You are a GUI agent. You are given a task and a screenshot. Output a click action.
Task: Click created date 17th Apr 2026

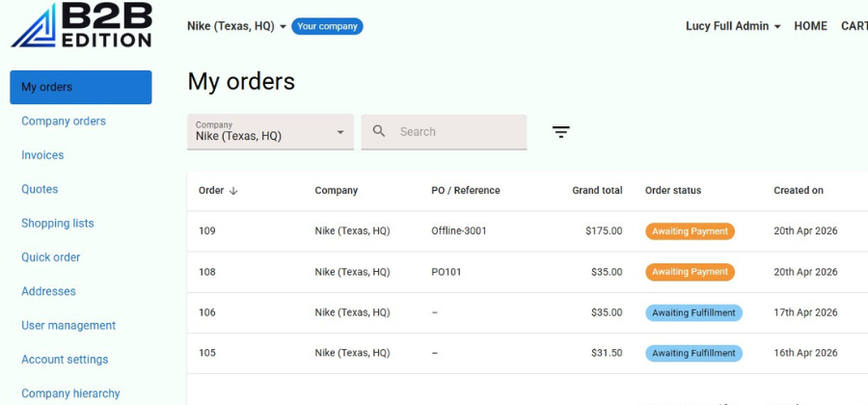click(x=805, y=312)
